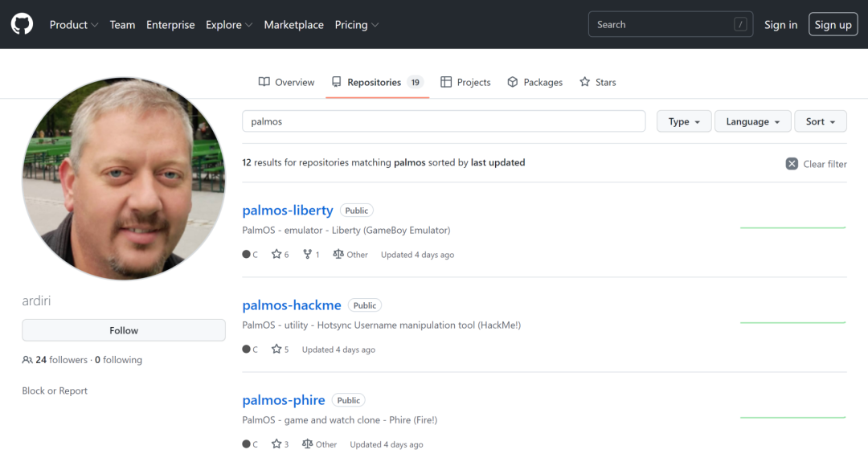Expand the Pricing dropdown menu
The height and width of the screenshot is (458, 868).
pyautogui.click(x=357, y=25)
